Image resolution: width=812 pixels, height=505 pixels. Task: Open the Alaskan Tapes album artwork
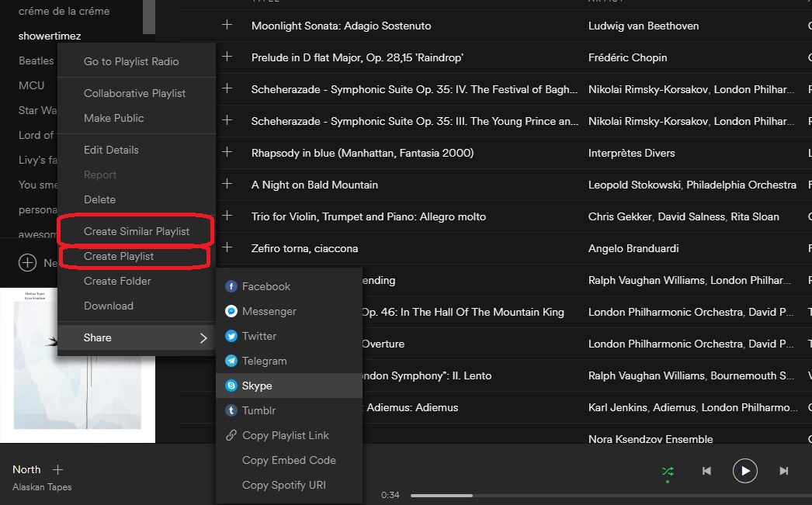pyautogui.click(x=78, y=365)
